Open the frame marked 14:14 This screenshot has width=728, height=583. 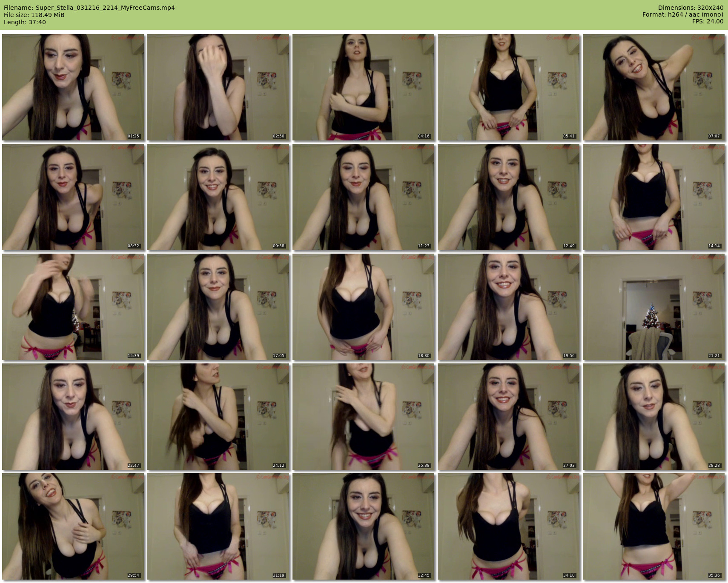654,197
